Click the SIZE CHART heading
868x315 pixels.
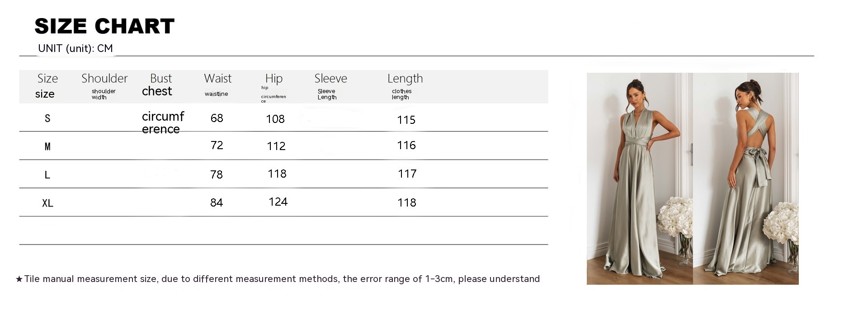(104, 26)
